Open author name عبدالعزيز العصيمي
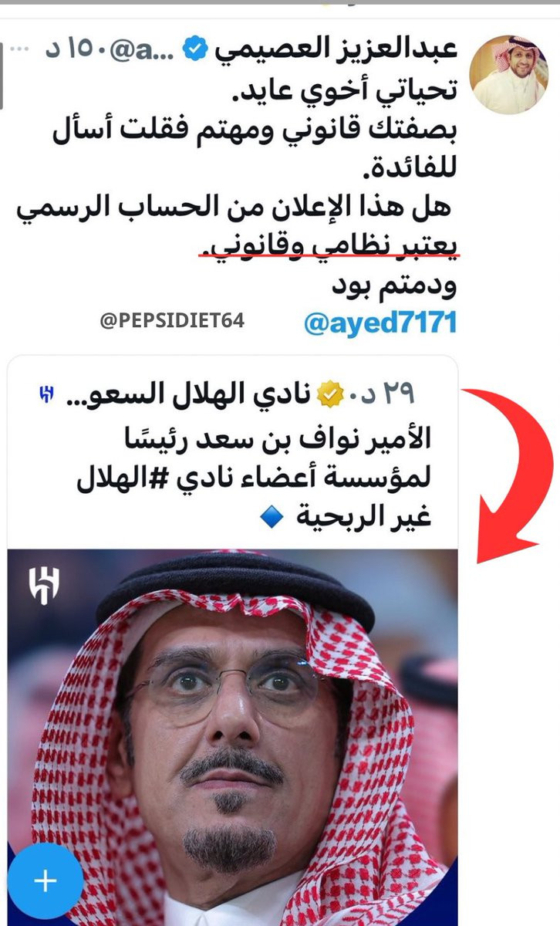Viewport: 560px width, 926px height. (x=336, y=51)
